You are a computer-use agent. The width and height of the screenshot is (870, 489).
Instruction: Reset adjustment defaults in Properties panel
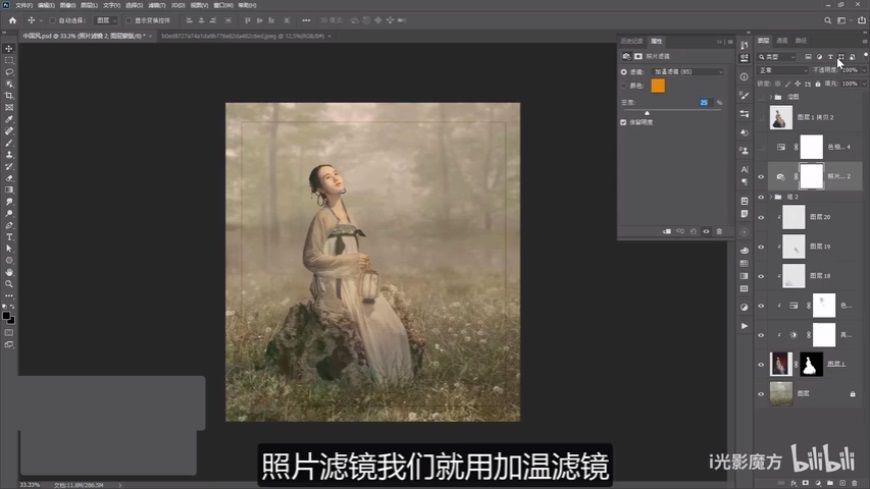pos(693,231)
